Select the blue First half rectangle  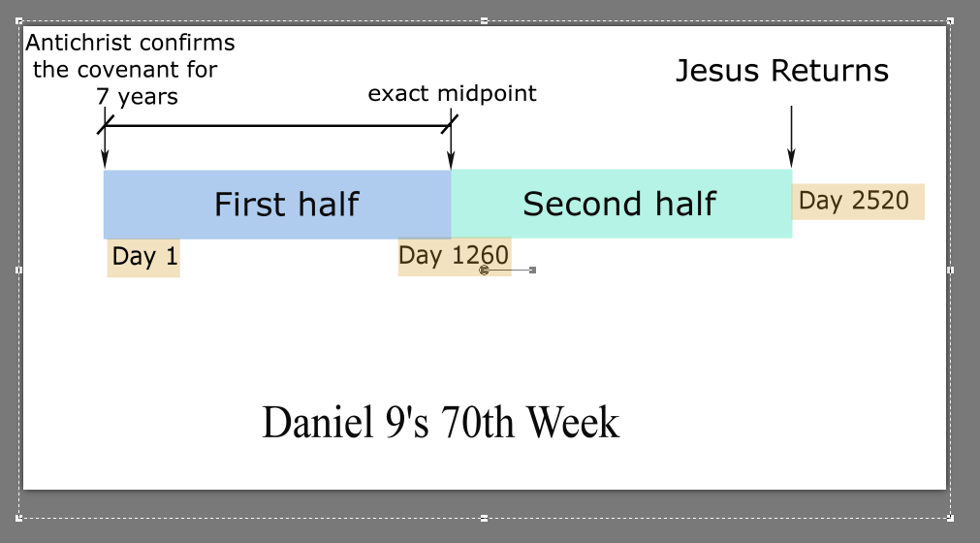pyautogui.click(x=277, y=205)
